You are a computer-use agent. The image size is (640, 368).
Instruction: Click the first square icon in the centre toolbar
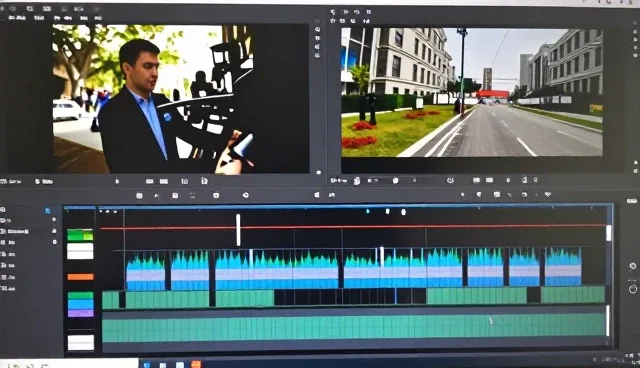tap(139, 196)
